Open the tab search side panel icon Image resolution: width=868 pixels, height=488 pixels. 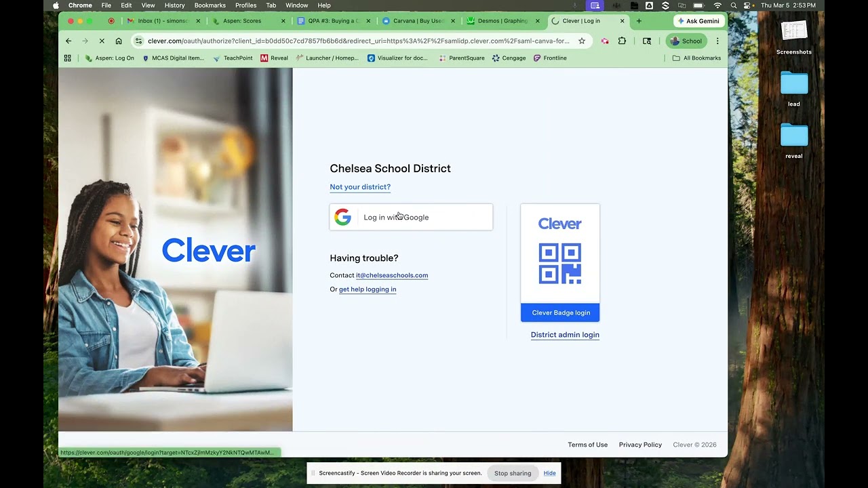coord(647,41)
